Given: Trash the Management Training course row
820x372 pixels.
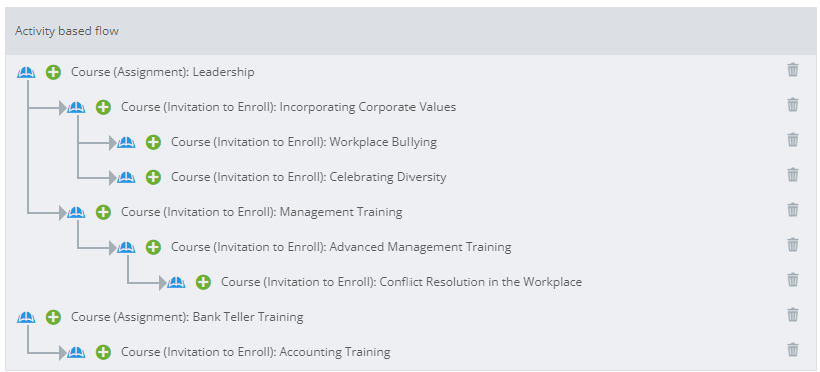Looking at the screenshot, I should click(793, 210).
